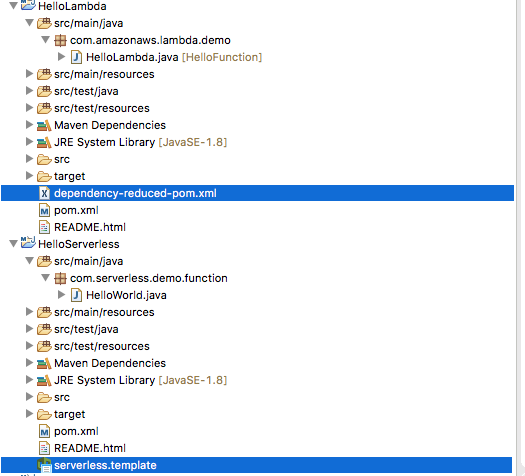This screenshot has height=476, width=525.
Task: Select pom.xml label in HelloLambda
Action: coord(76,210)
